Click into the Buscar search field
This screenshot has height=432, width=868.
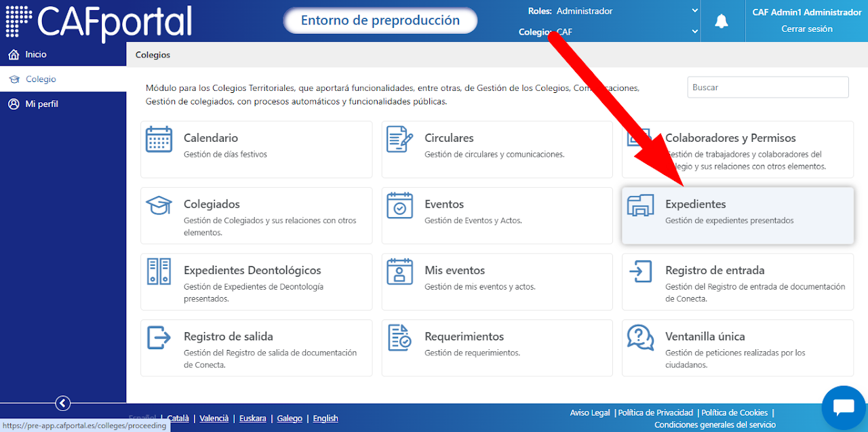coord(768,87)
